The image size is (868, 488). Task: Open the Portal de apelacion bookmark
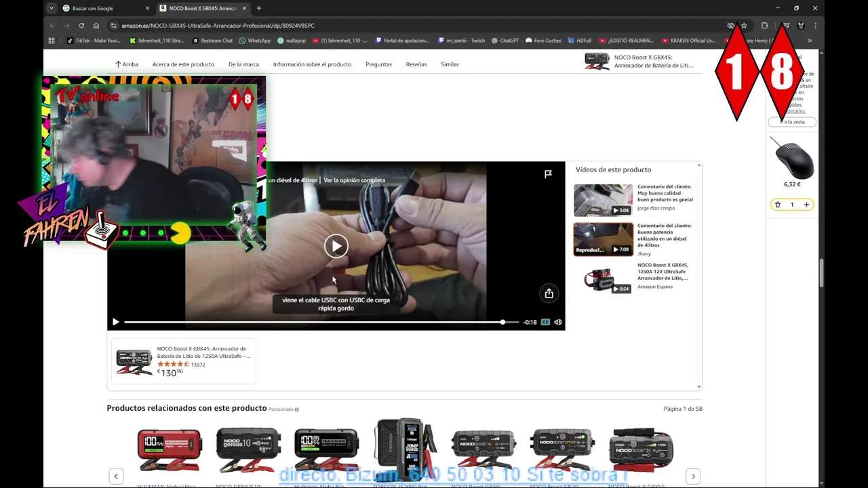pyautogui.click(x=402, y=41)
